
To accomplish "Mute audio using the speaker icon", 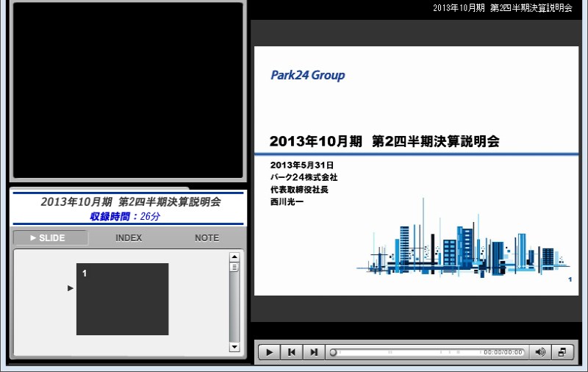I will (540, 352).
